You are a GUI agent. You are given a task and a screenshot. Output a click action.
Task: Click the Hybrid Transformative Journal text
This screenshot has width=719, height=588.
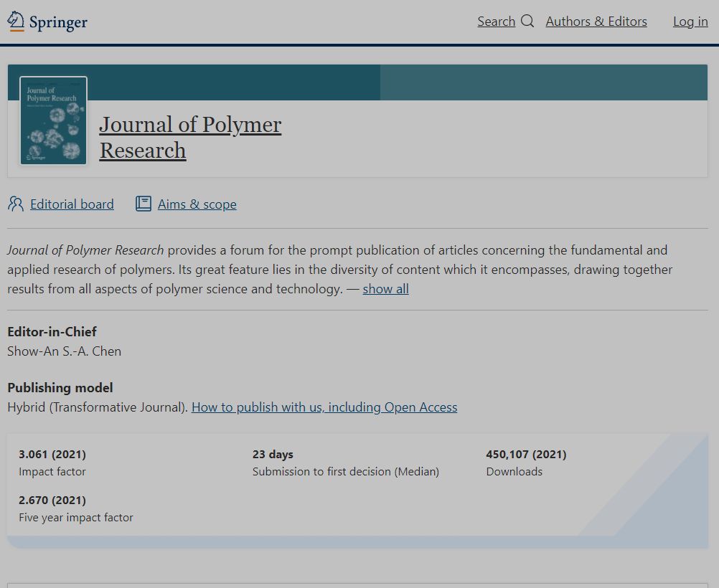95,407
